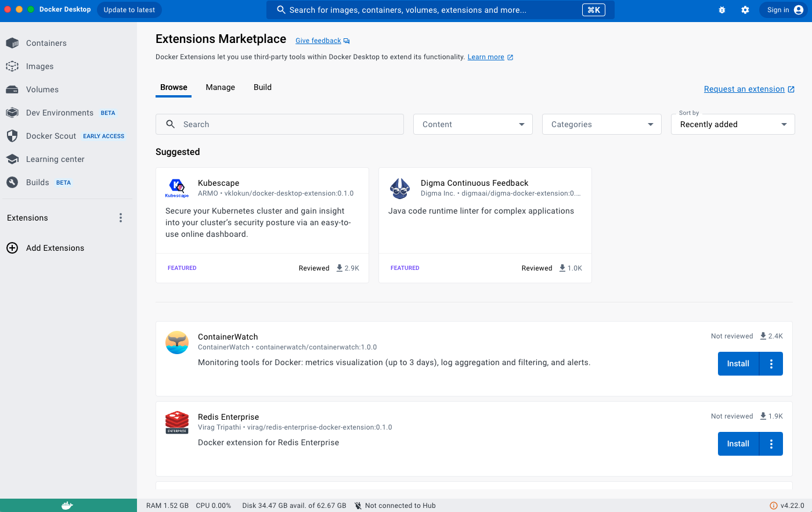
Task: Click the external link icon beside Learn more
Action: [x=510, y=57]
